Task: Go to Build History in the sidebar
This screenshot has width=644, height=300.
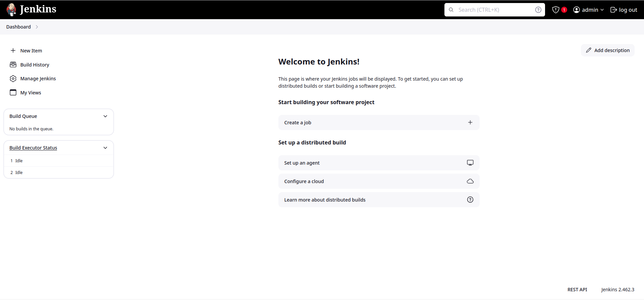Action: 35,65
